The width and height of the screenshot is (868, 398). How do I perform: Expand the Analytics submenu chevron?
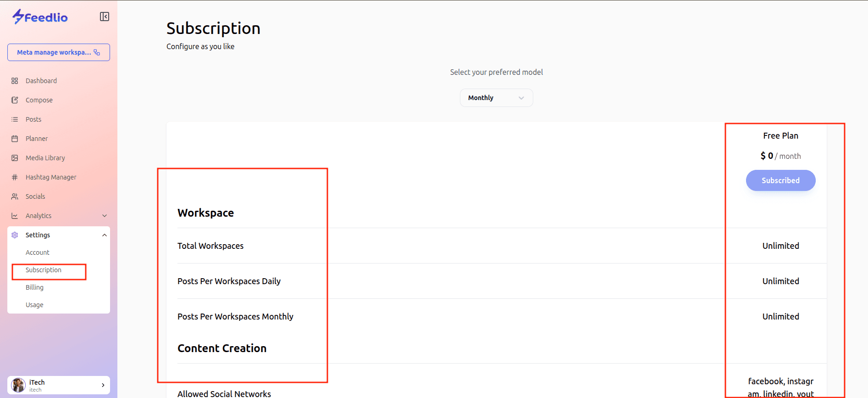tap(105, 216)
